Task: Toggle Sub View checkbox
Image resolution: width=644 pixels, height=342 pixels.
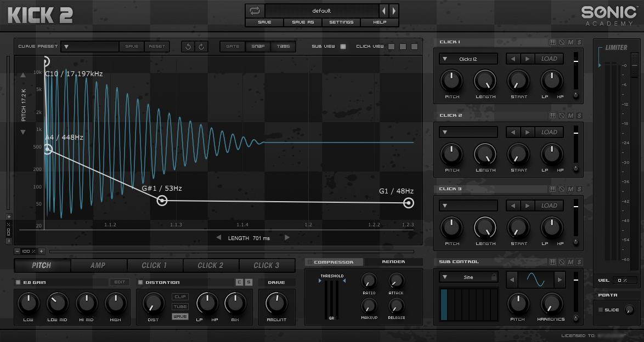Action: point(343,47)
